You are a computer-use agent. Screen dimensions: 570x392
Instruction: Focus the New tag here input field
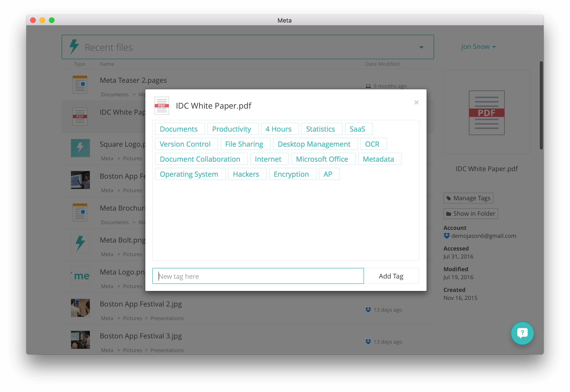coord(258,276)
